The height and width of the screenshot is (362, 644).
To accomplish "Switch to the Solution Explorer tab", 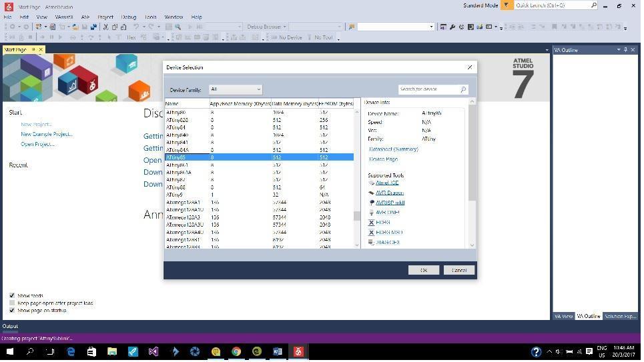I will click(620, 317).
